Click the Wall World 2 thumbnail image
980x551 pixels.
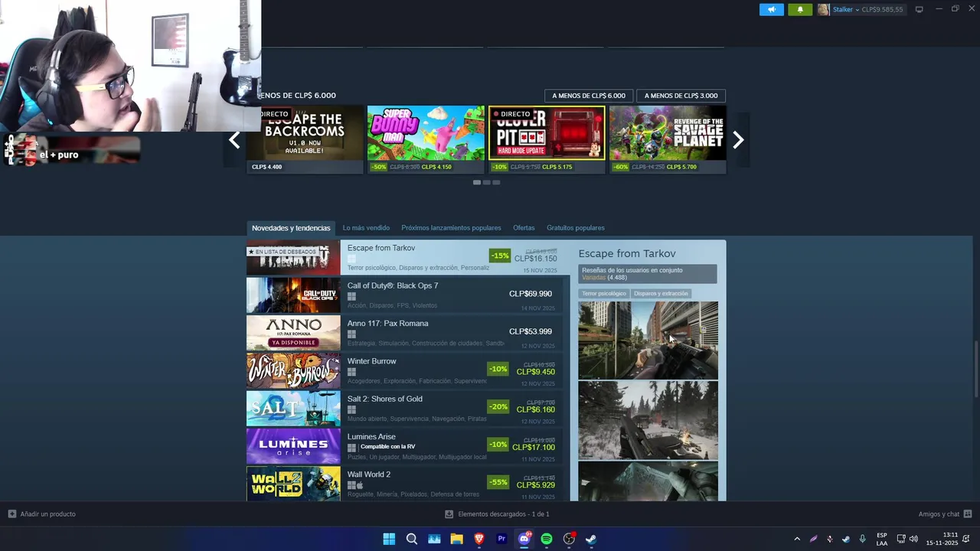pos(293,484)
